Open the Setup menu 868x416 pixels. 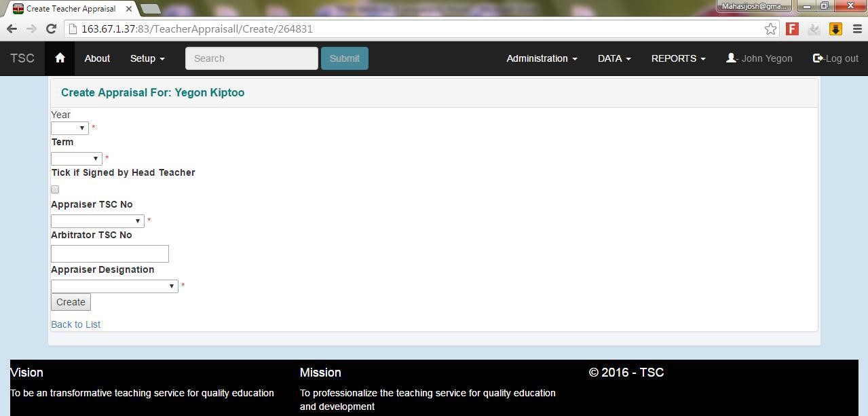(x=147, y=58)
